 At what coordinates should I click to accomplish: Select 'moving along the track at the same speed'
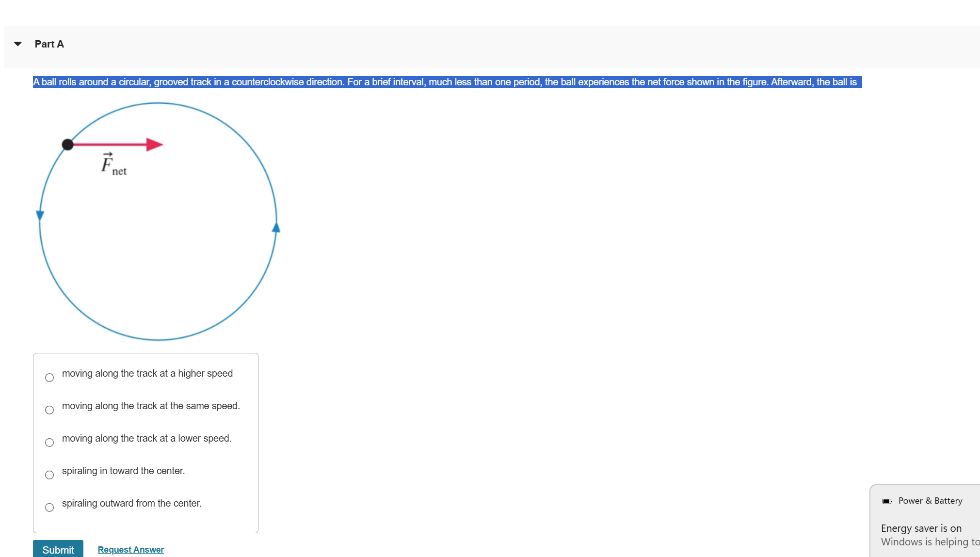pyautogui.click(x=49, y=410)
